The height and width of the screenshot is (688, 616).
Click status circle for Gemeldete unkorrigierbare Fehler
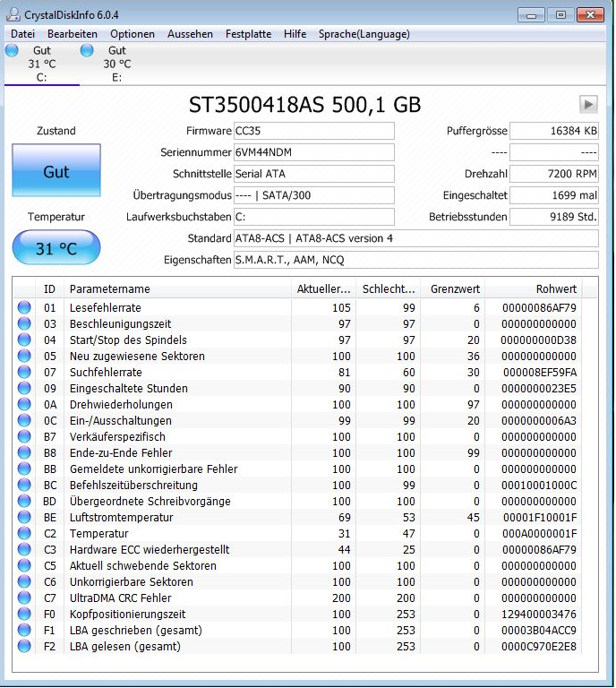[24, 469]
